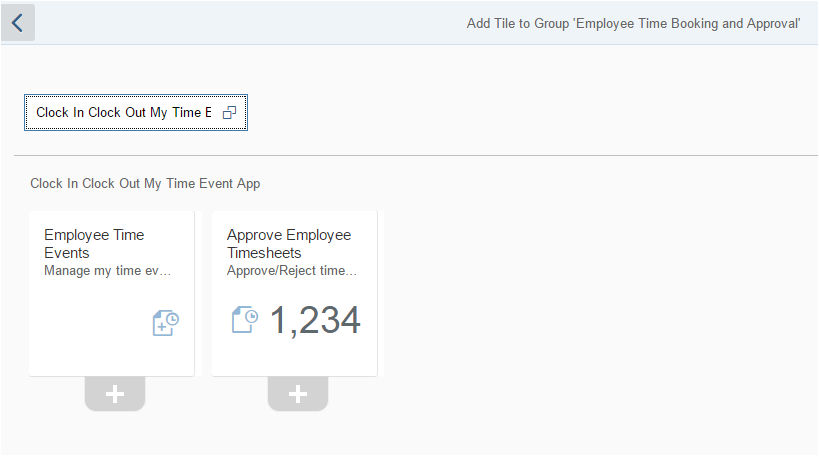Click the 'Manage my time ev...' subtitle
Screen dimensions: 819x456
pyautogui.click(x=108, y=271)
